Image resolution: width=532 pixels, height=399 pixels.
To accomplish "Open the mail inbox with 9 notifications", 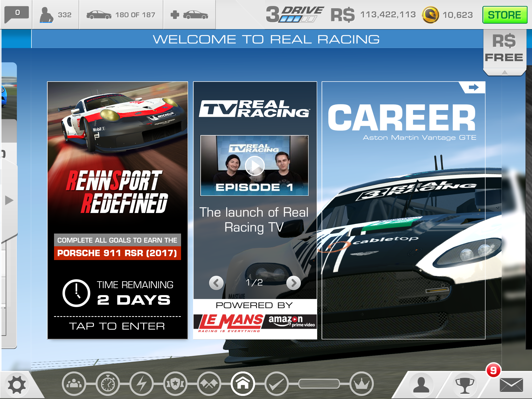I will coord(511,385).
